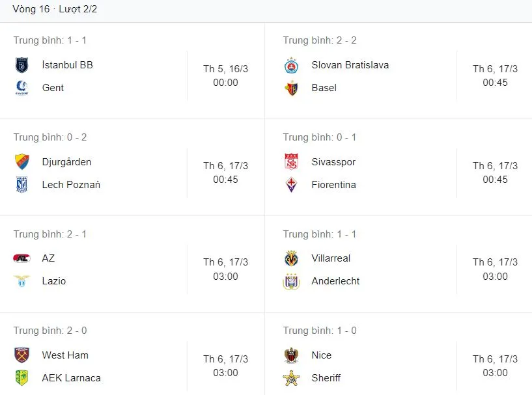Click the Trung bình: 2 - 0 aggregate label
This screenshot has height=395, width=532.
pos(50,331)
